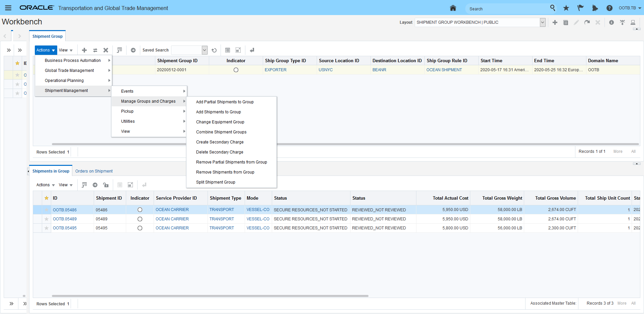Viewport: 644px width, 314px height.
Task: Click the refresh icon next to Saved Search
Action: pos(214,50)
